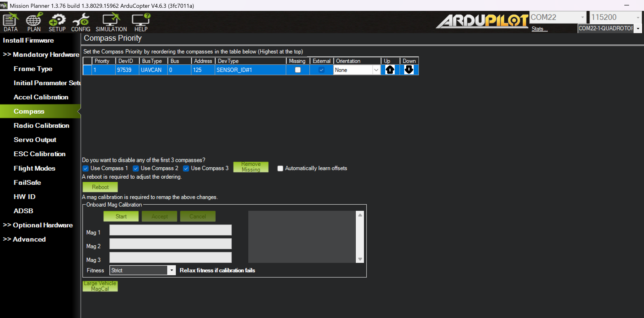Move compass down with Down arrow
The image size is (644, 318).
(409, 70)
